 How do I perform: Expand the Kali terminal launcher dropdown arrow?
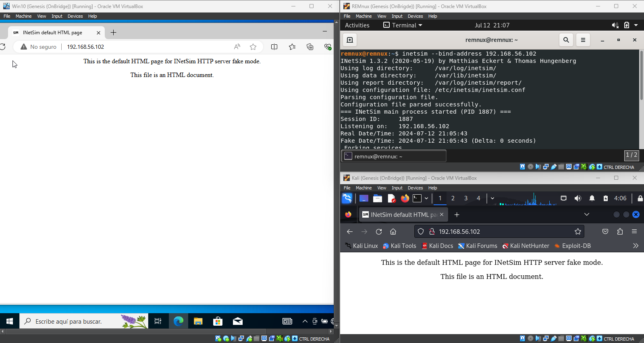tap(426, 198)
